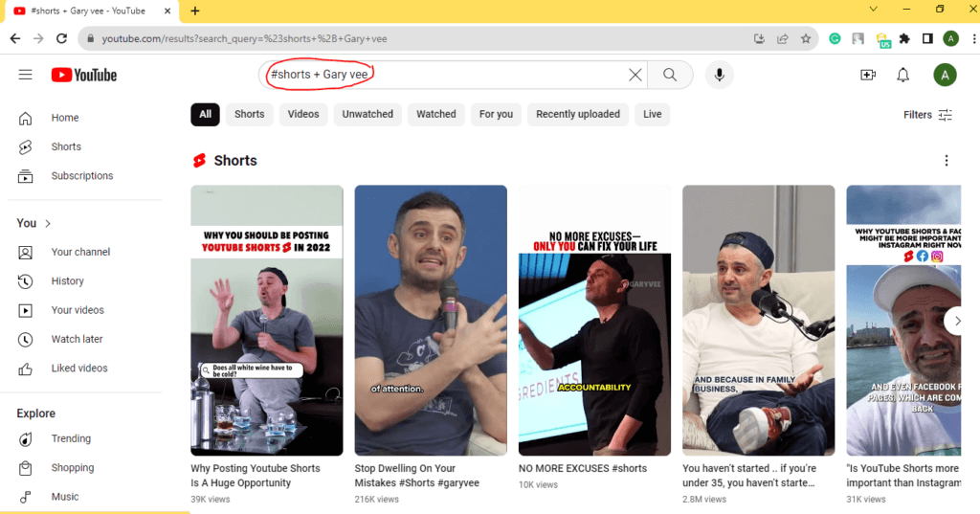Click the YouTube logo
This screenshot has width=980, height=514.
pyautogui.click(x=84, y=75)
